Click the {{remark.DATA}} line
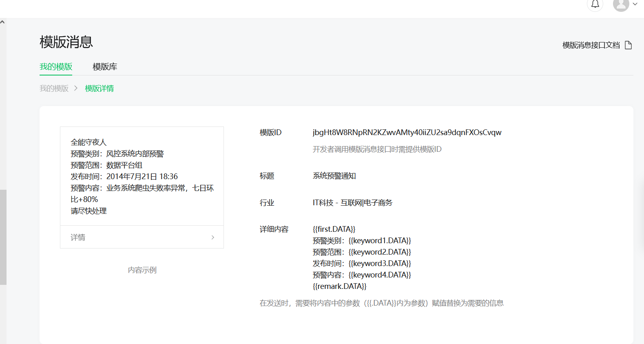 (340, 286)
